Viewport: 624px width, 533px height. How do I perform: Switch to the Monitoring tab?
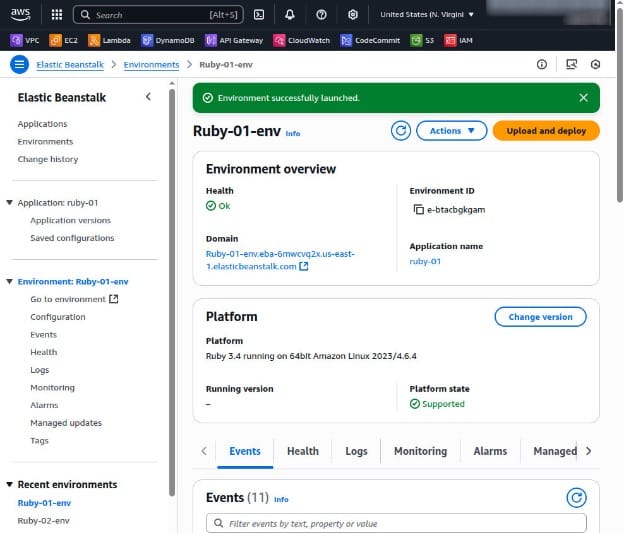pyautogui.click(x=421, y=451)
